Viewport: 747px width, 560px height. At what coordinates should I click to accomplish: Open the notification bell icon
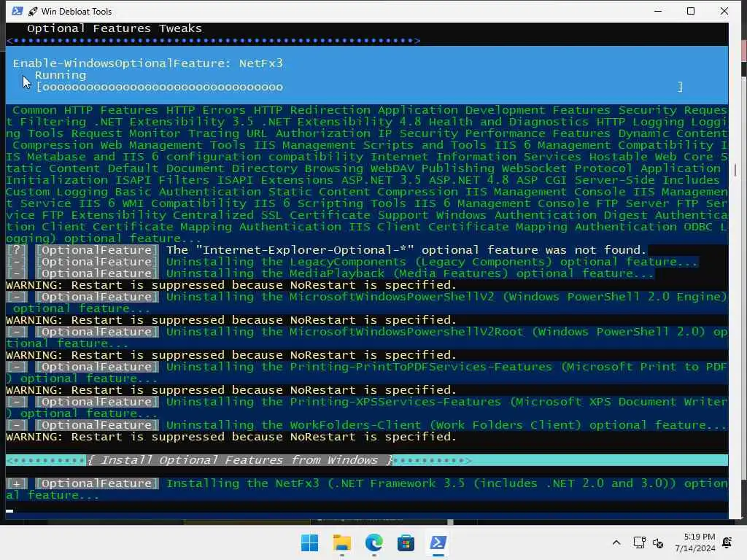[727, 542]
